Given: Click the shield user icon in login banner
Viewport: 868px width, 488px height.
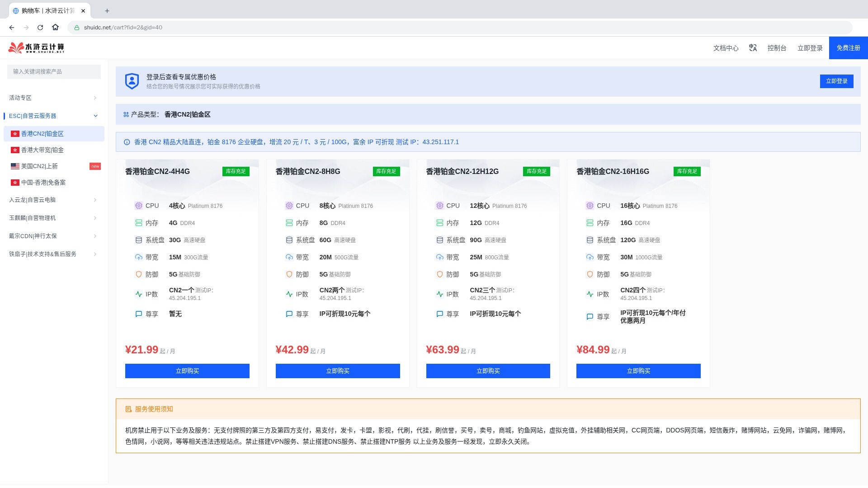Looking at the screenshot, I should click(x=132, y=81).
